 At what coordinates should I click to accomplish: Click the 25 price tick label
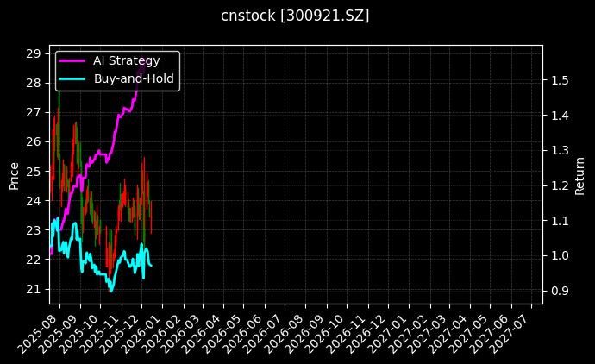(34, 171)
